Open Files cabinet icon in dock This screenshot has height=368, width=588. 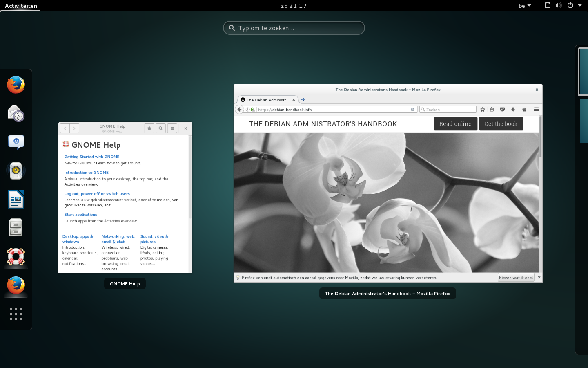point(16,228)
